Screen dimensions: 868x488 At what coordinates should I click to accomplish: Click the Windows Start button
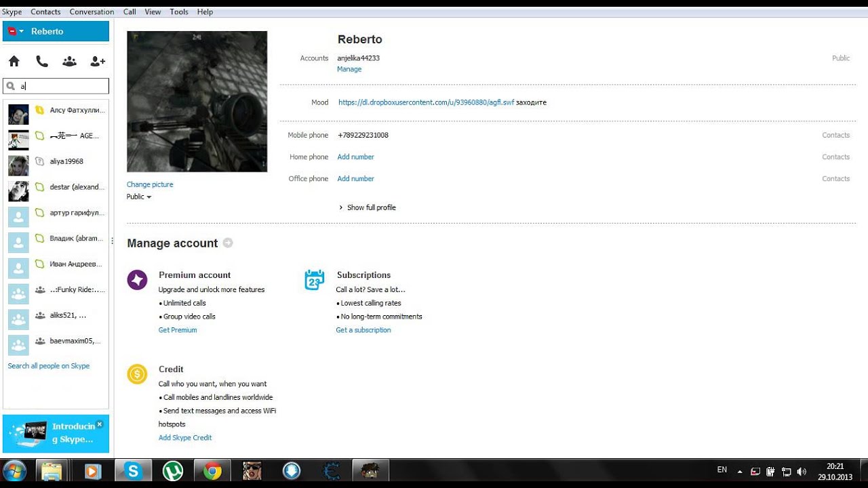pos(14,470)
